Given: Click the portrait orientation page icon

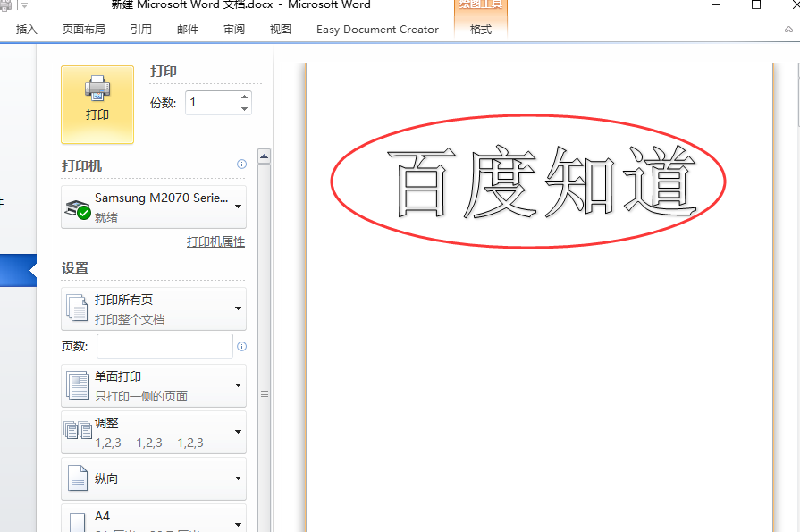Looking at the screenshot, I should [78, 478].
